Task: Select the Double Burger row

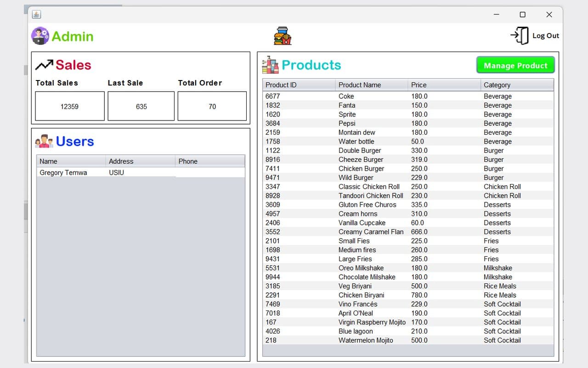Action: 408,150
